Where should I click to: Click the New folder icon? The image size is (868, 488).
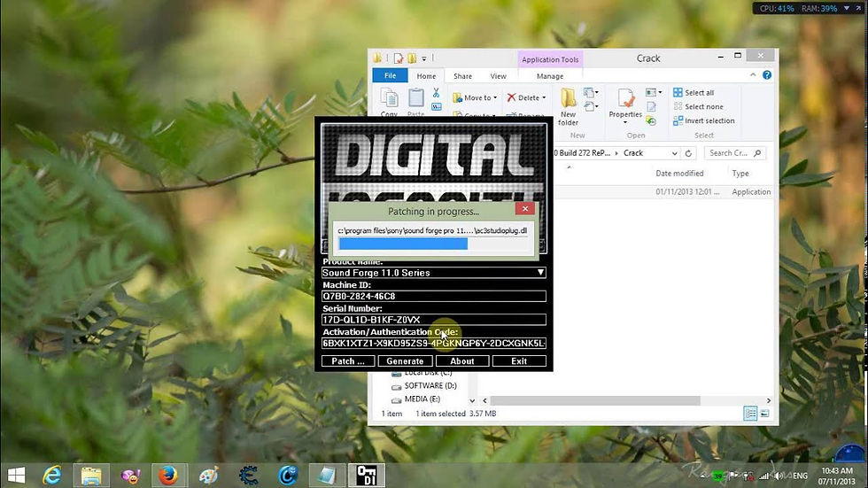coord(568,99)
